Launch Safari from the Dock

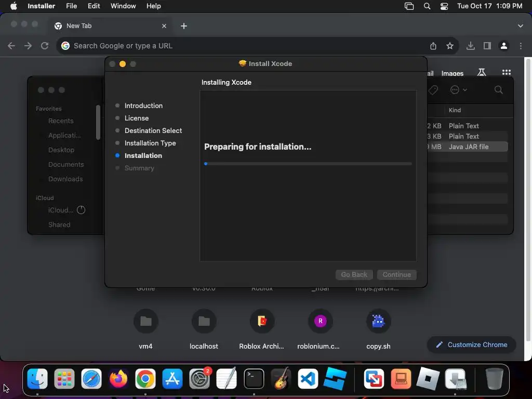(x=91, y=378)
